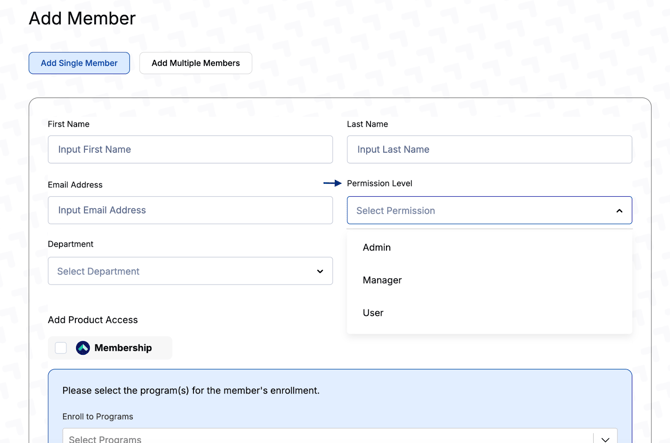Screen dimensions: 670x443
Task: Click the First Name input field
Action: coord(190,150)
